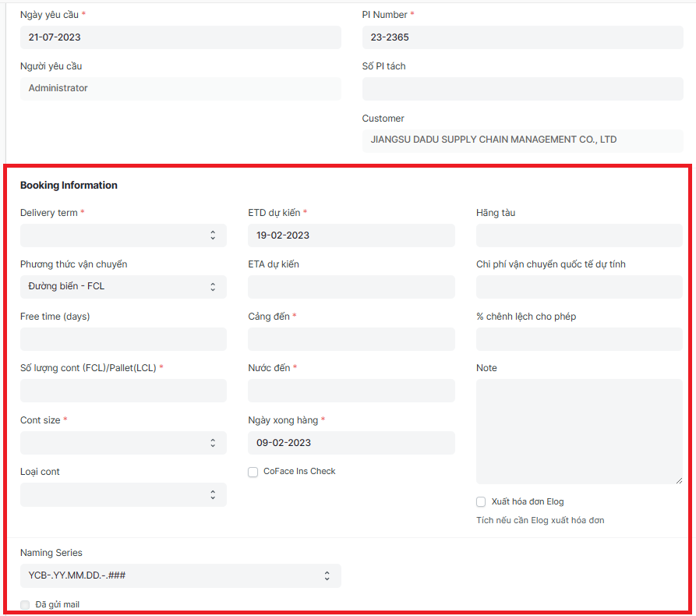Screen dimensions: 696x616
Task: Expand the Phương thức vận chuyển dropdown
Action: (123, 287)
